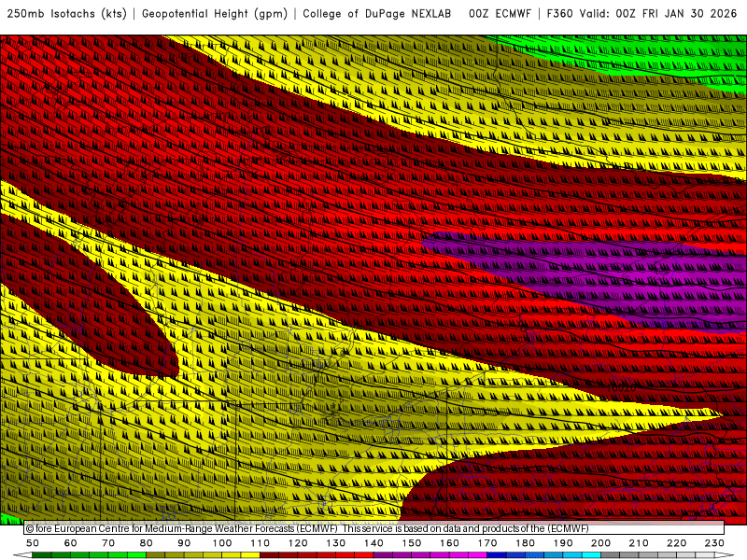747x560 pixels.
Task: Click the "F360" forecast hour label
Action: pyautogui.click(x=559, y=14)
